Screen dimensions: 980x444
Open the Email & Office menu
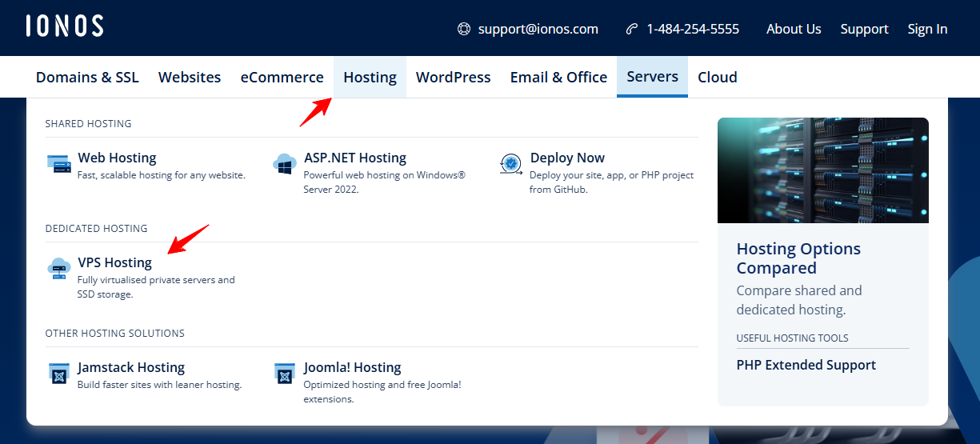[x=558, y=77]
